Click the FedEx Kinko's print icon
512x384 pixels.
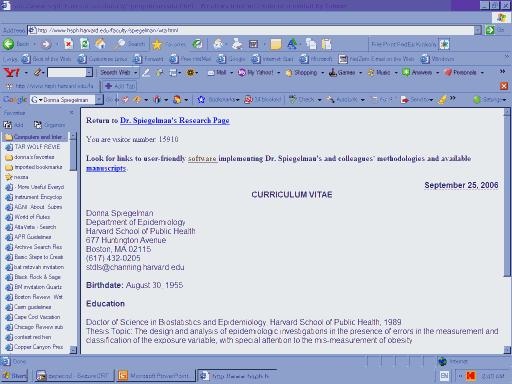coord(444,44)
